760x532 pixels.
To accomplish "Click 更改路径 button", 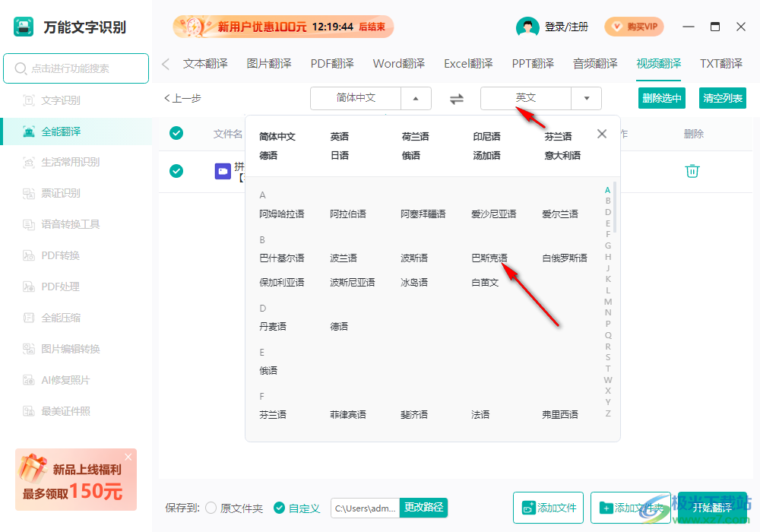I will (x=423, y=507).
